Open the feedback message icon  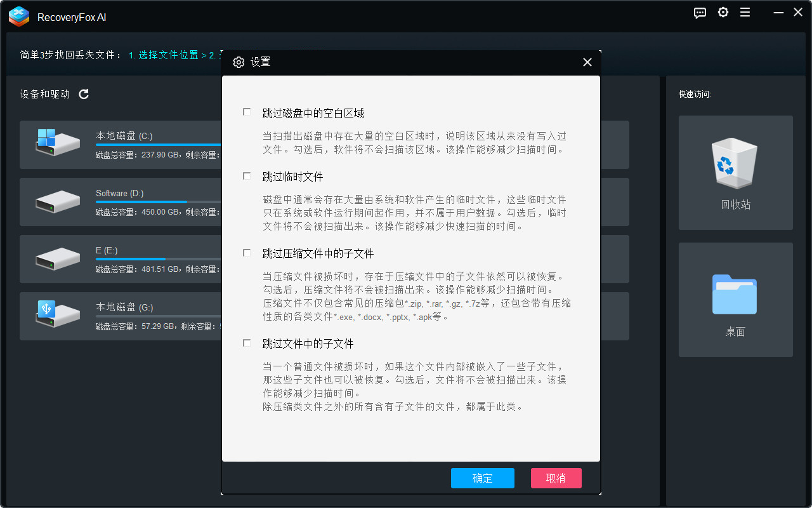700,12
